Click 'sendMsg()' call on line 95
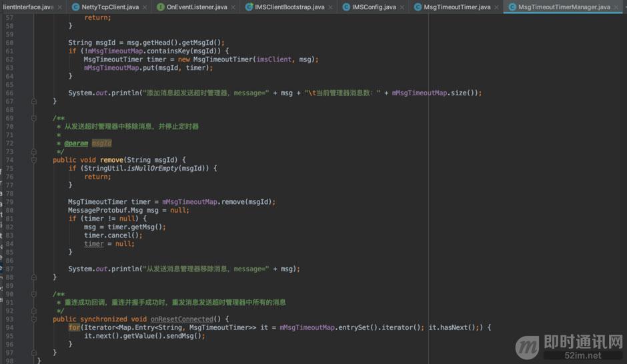This screenshot has width=627, height=364. click(183, 336)
